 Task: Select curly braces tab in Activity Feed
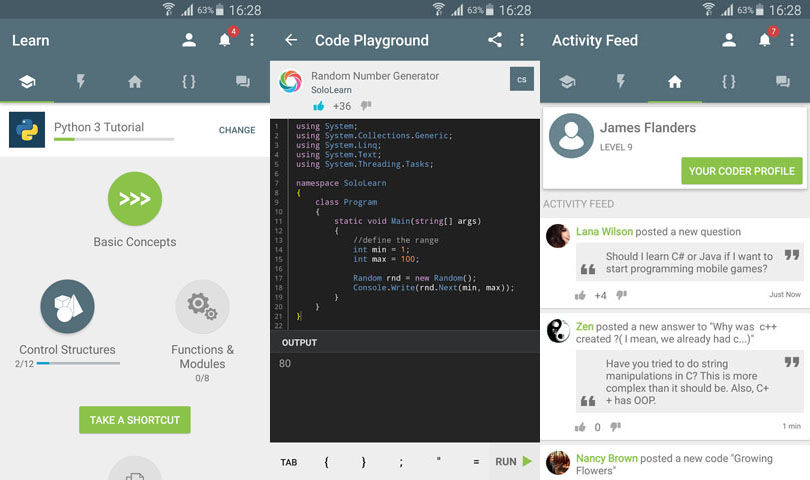pyautogui.click(x=729, y=82)
